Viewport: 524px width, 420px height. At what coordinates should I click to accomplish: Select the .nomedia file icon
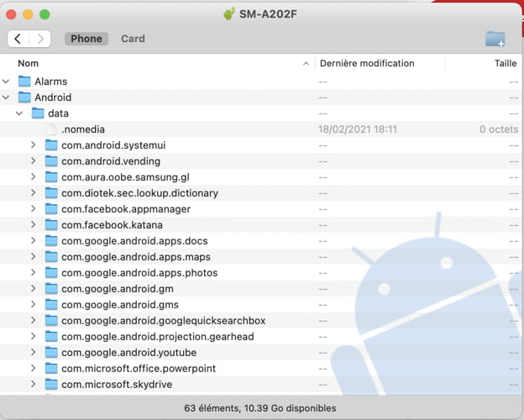pos(51,129)
